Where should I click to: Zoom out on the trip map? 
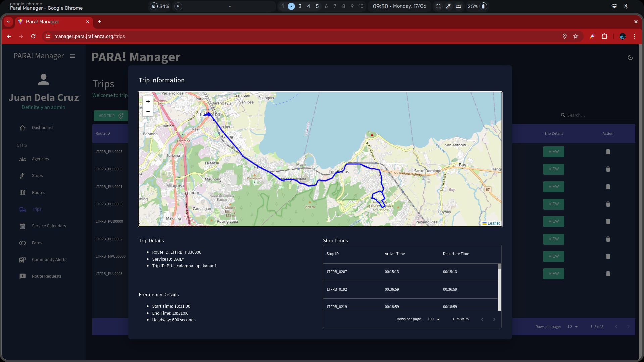pos(148,112)
